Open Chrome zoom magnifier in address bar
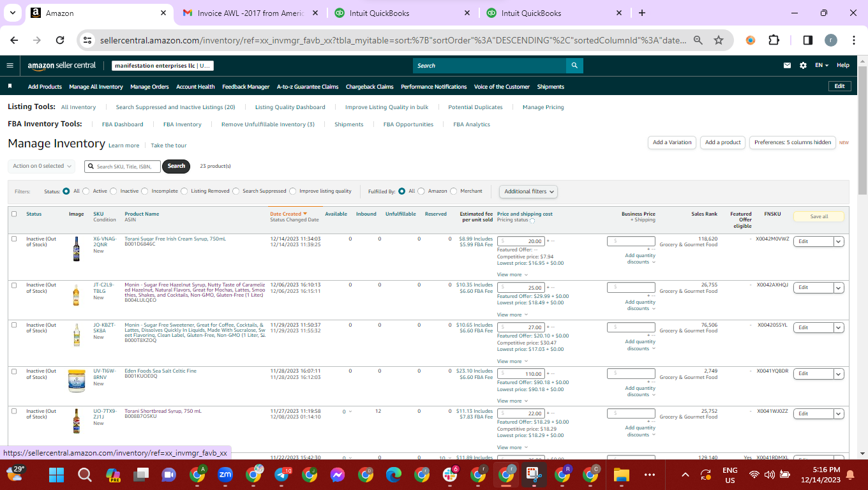 698,40
